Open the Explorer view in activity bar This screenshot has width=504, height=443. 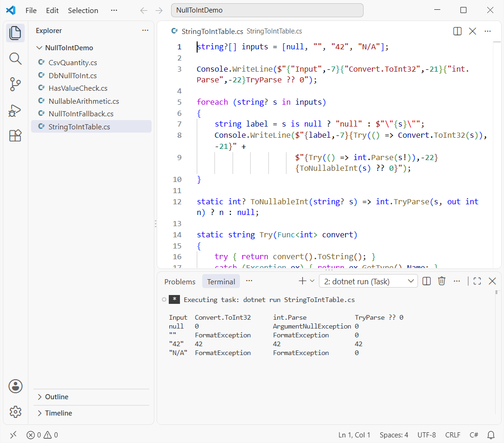pyautogui.click(x=15, y=33)
